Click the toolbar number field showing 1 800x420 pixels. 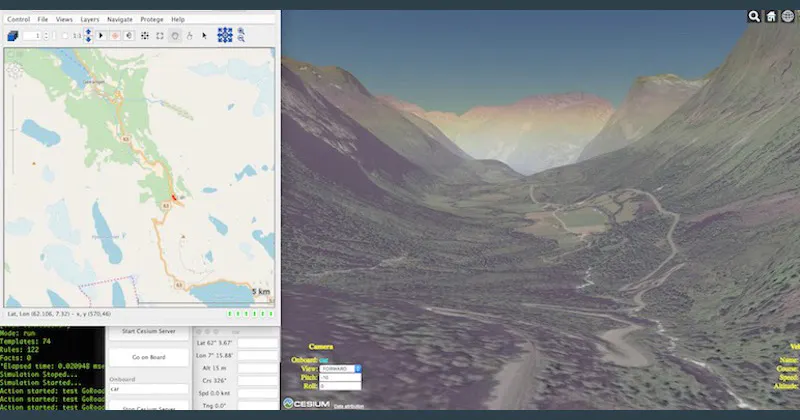click(32, 36)
